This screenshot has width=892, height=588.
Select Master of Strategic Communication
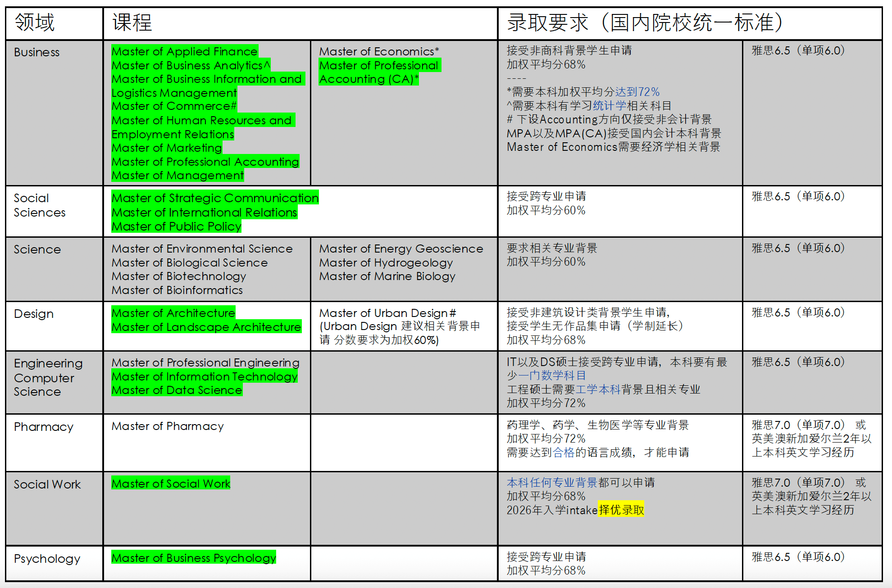click(215, 198)
